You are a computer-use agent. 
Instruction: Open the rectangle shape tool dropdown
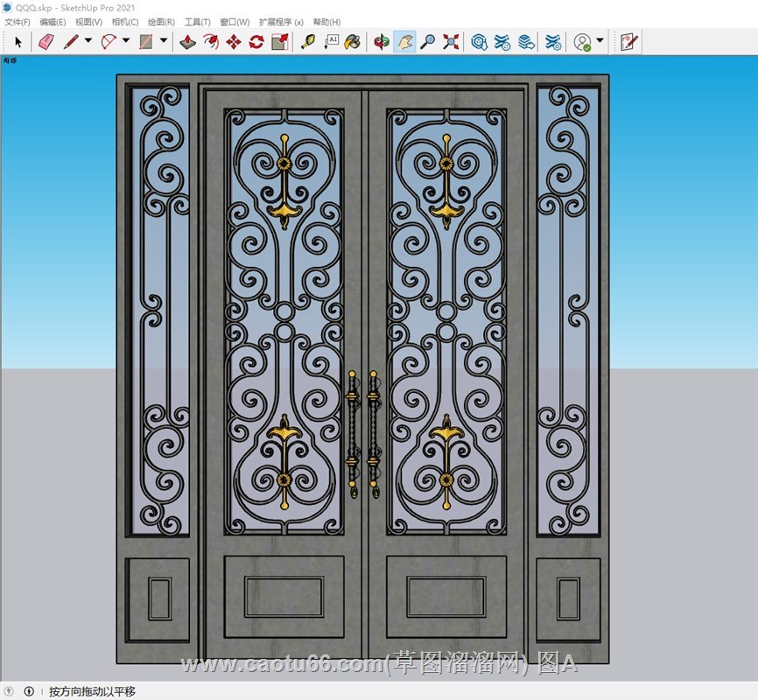point(164,41)
